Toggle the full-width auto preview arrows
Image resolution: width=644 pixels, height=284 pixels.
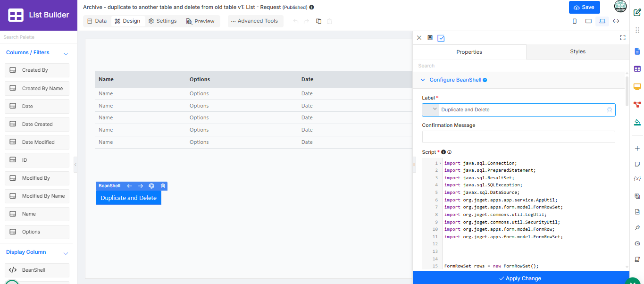point(616,21)
